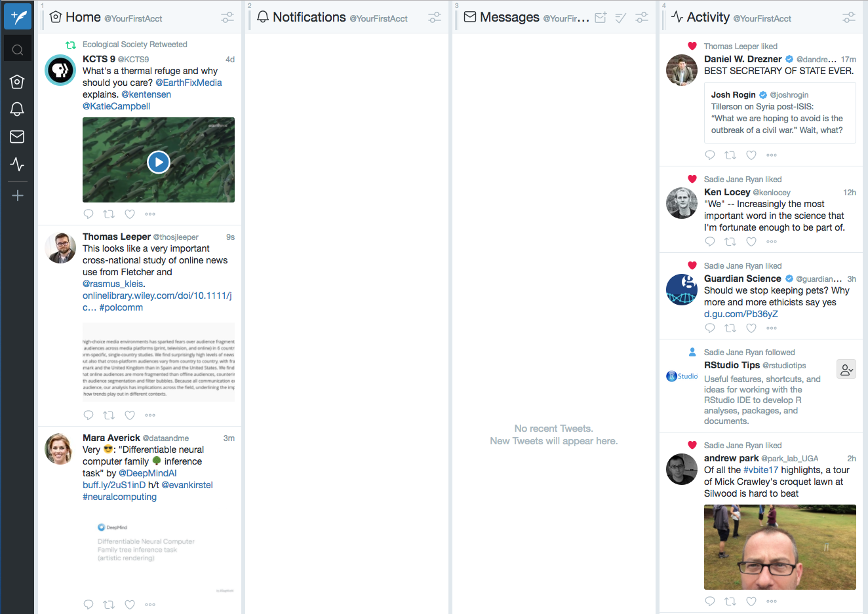868x614 pixels.
Task: Open the compose new tweet icon
Action: coord(17,16)
